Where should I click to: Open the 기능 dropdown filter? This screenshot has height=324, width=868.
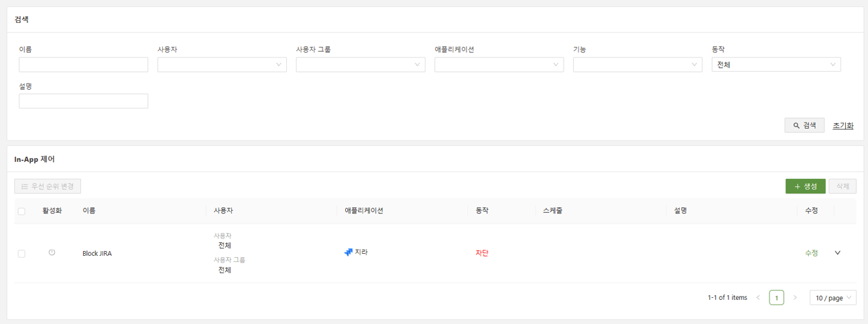tap(637, 65)
